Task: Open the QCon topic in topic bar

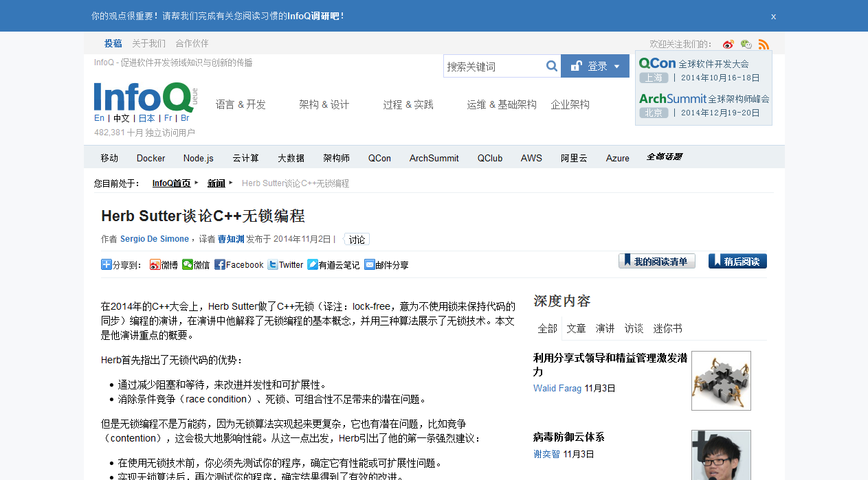Action: [379, 158]
